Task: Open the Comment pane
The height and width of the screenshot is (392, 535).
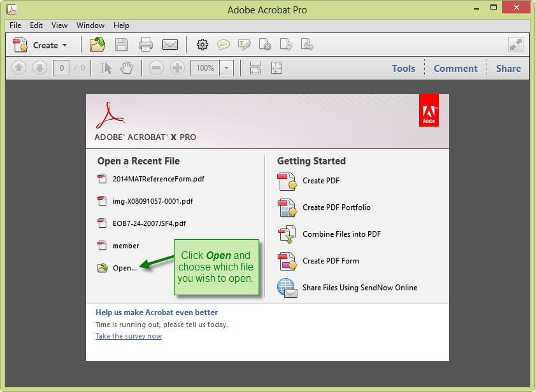Action: pyautogui.click(x=455, y=69)
